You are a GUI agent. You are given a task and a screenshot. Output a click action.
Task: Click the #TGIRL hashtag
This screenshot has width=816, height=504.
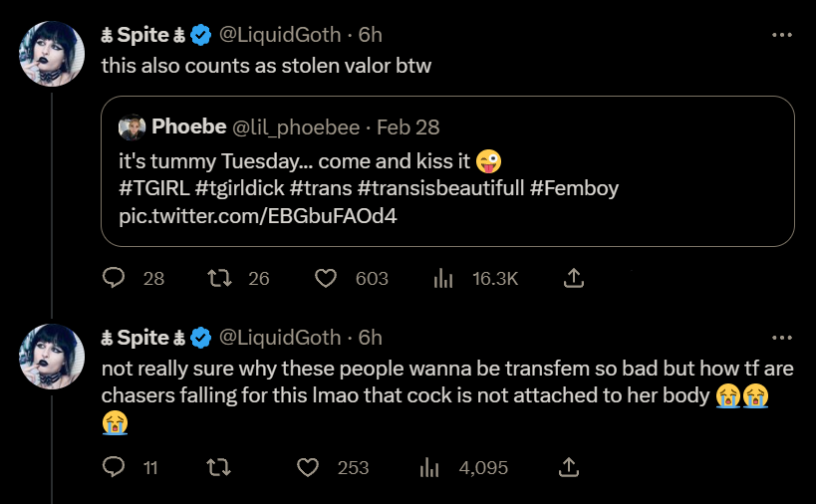154,188
